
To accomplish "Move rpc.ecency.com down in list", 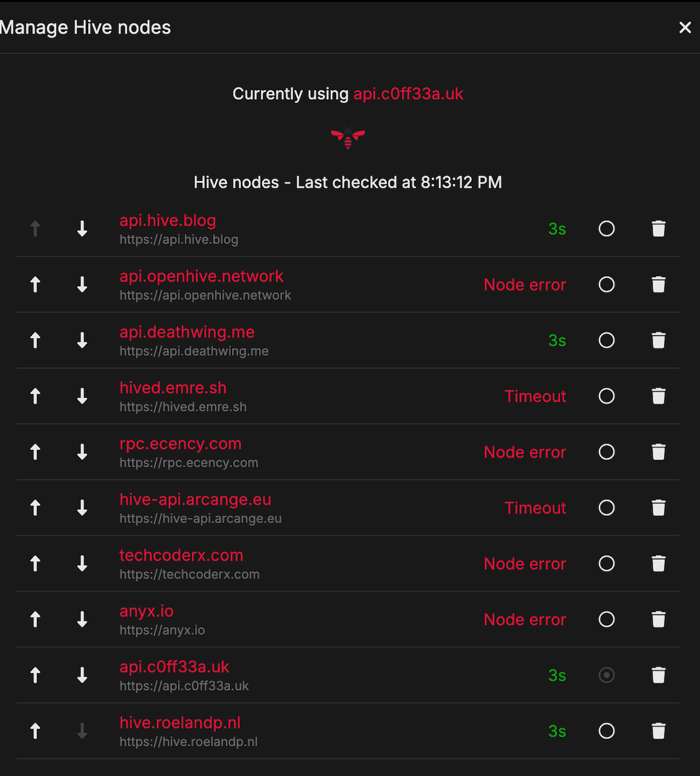I will pyautogui.click(x=82, y=452).
